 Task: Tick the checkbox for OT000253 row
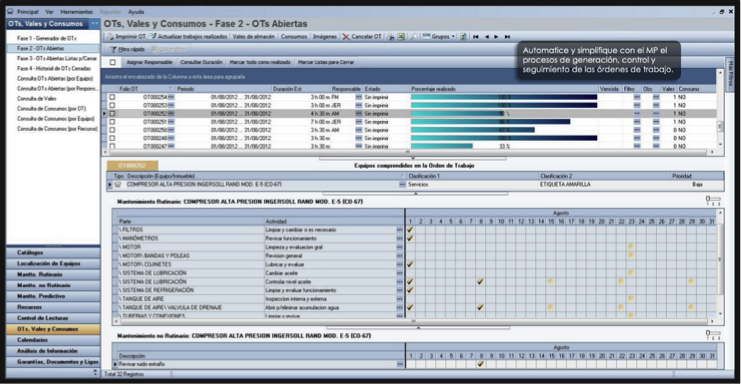click(112, 105)
